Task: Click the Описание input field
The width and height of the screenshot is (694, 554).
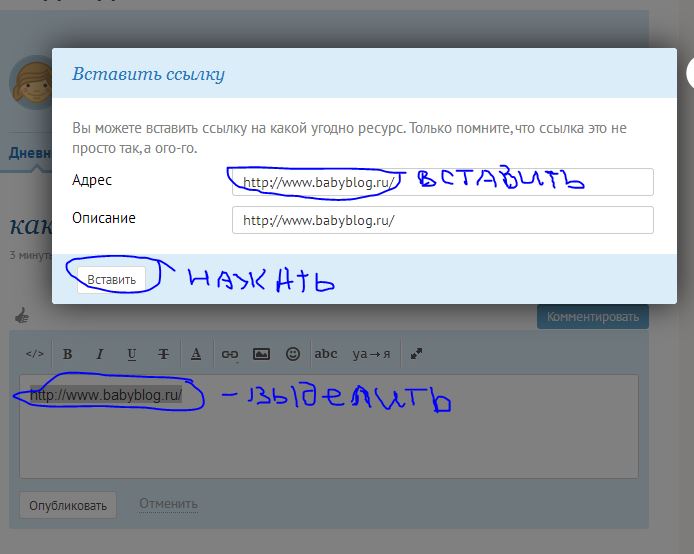Action: [443, 220]
